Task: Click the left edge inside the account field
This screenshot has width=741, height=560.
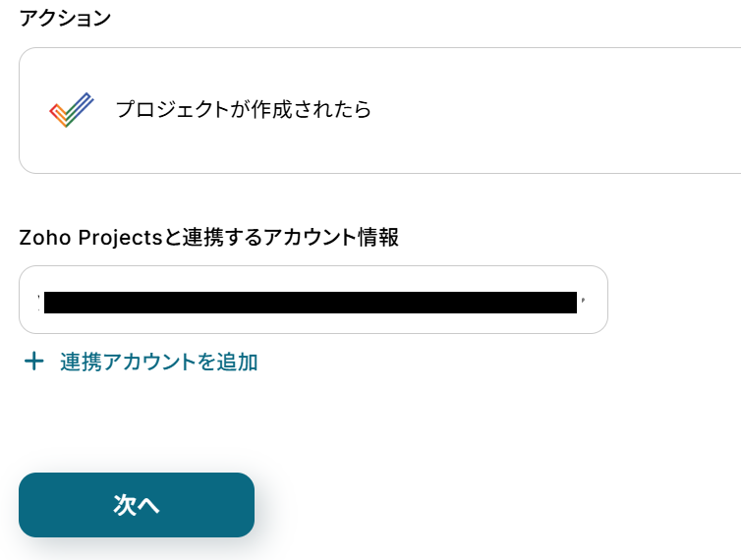Action: coord(30,300)
